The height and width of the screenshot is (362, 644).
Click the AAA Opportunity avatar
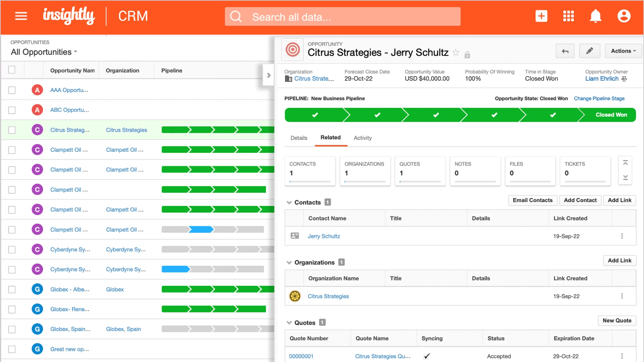pos(37,90)
